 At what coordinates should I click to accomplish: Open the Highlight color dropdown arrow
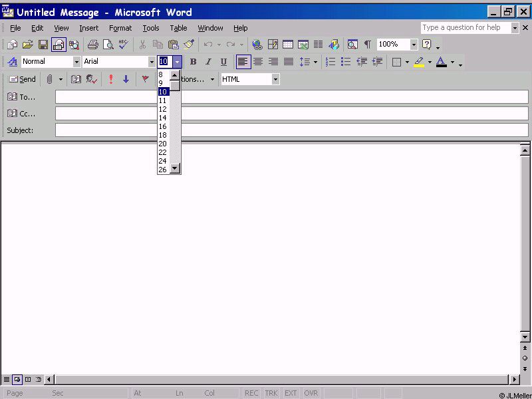pyautogui.click(x=430, y=62)
